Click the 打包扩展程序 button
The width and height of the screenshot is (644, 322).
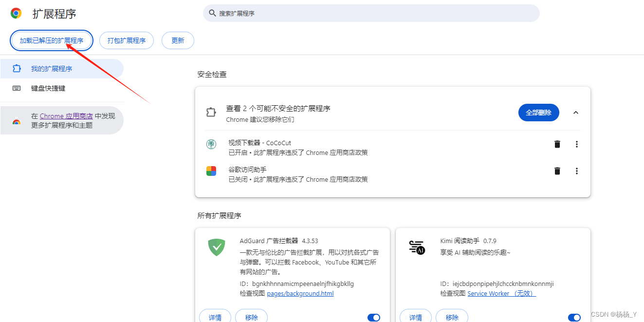(x=127, y=40)
